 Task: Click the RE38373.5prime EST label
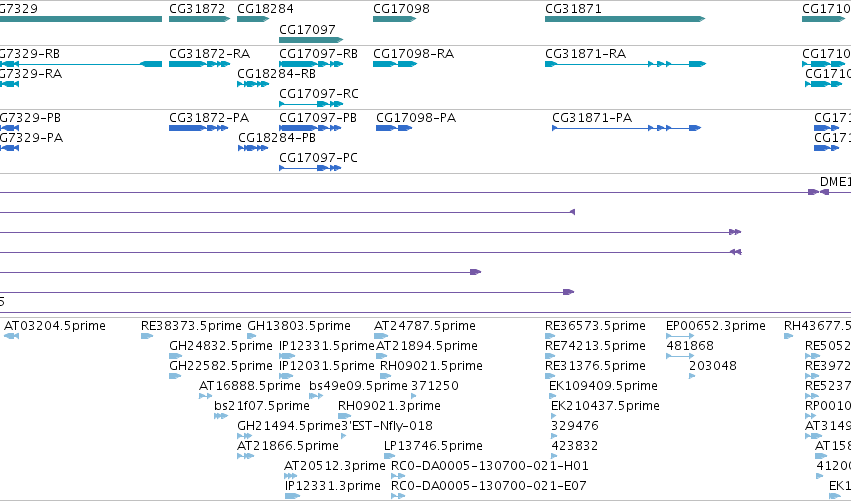(x=191, y=326)
